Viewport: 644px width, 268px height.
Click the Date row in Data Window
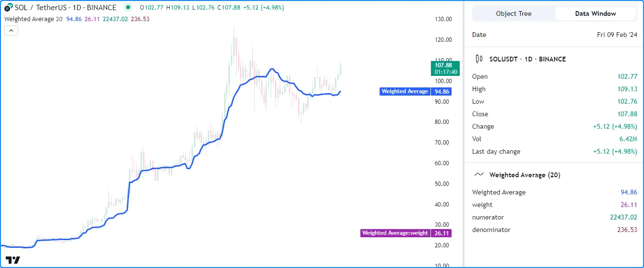tap(554, 35)
